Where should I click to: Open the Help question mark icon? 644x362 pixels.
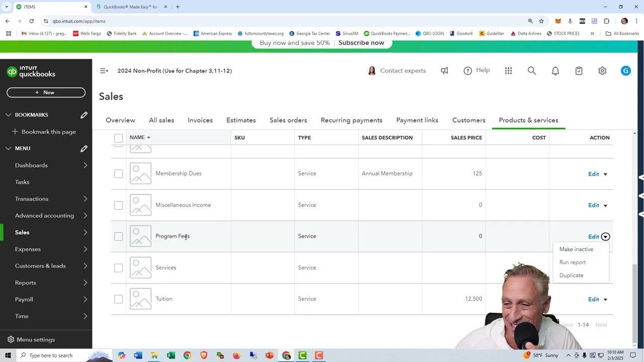click(468, 71)
